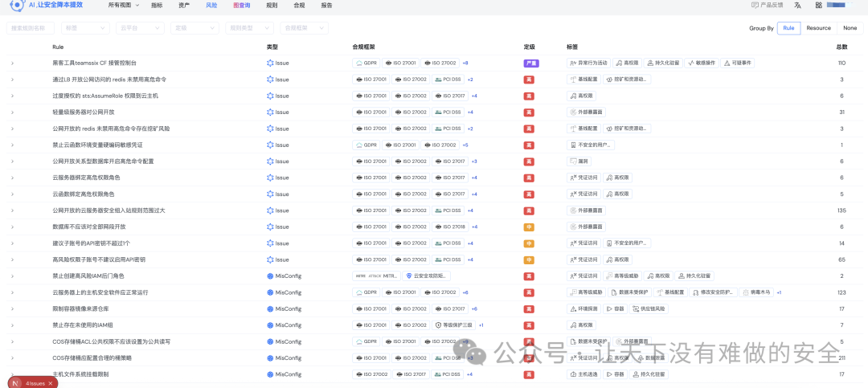Image resolution: width=868 pixels, height=388 pixels.
Task: Open the 规则类型 filter dropdown
Action: [x=249, y=28]
